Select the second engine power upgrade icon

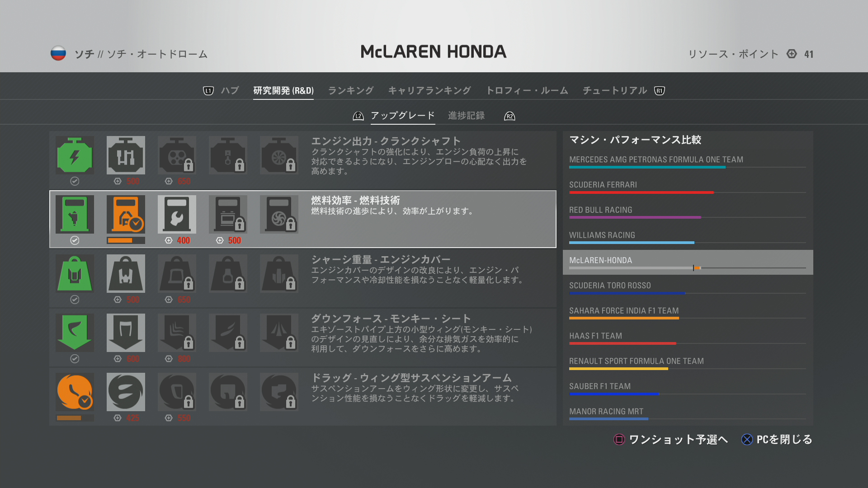[126, 155]
